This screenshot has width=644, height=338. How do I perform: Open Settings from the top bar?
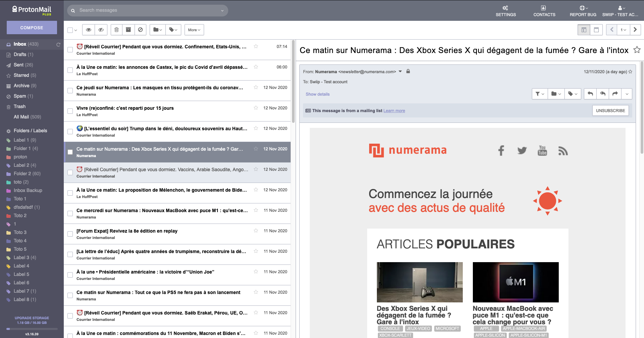(x=505, y=11)
